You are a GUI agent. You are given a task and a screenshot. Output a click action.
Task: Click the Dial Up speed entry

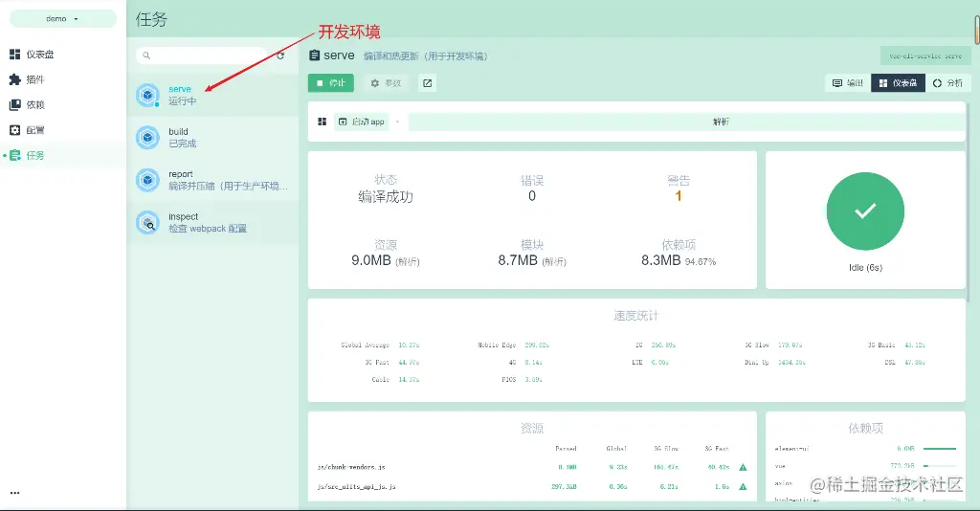(775, 363)
